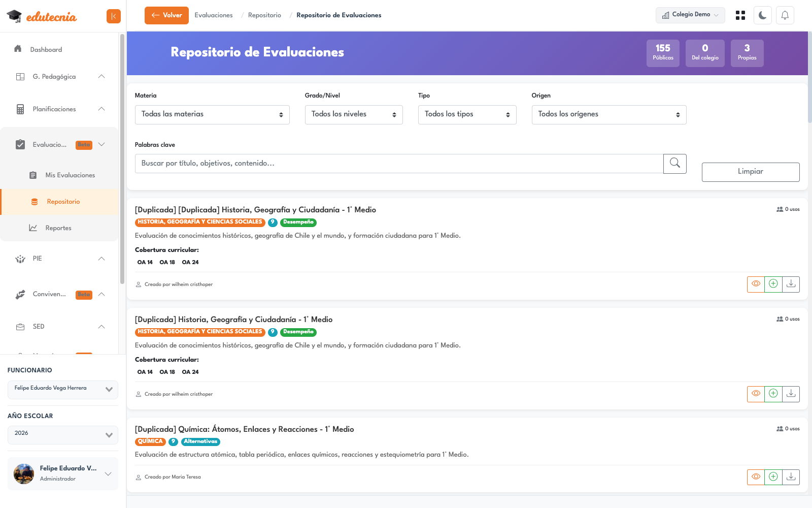
Task: Filter by 155 Públicas
Action: (663, 53)
